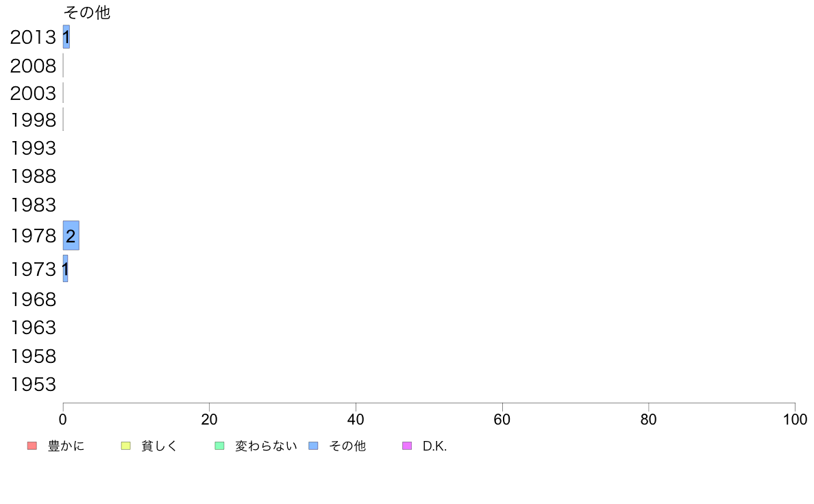The width and height of the screenshot is (814, 504).
Task: Click the magenta D.K. legend swatch
Action: (407, 446)
